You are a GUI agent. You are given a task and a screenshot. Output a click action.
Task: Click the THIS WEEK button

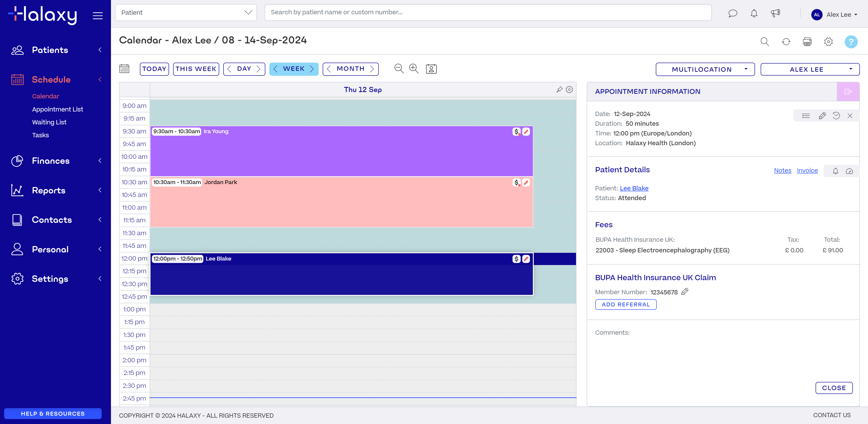click(196, 69)
